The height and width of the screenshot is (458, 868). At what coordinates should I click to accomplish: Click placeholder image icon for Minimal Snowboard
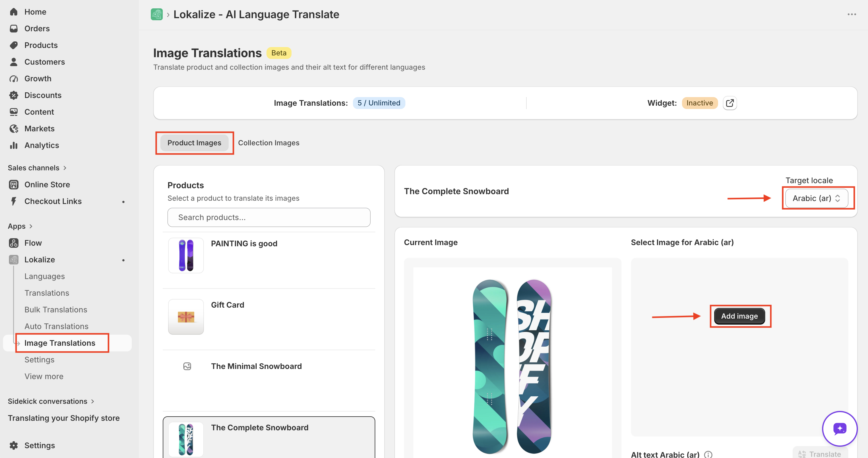tap(187, 366)
